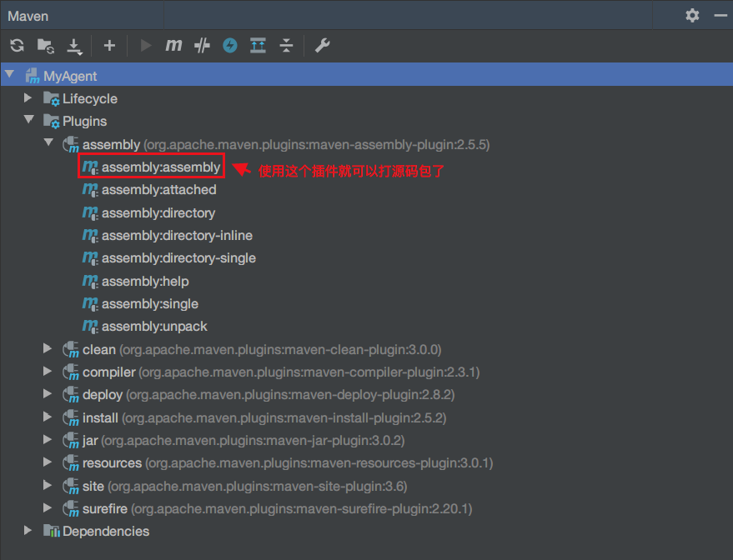Click the deploy plugin icon
Image resolution: width=733 pixels, height=560 pixels.
(71, 395)
